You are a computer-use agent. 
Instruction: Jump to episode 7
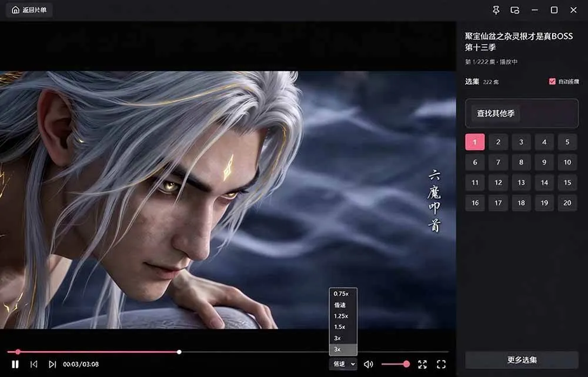[498, 162]
